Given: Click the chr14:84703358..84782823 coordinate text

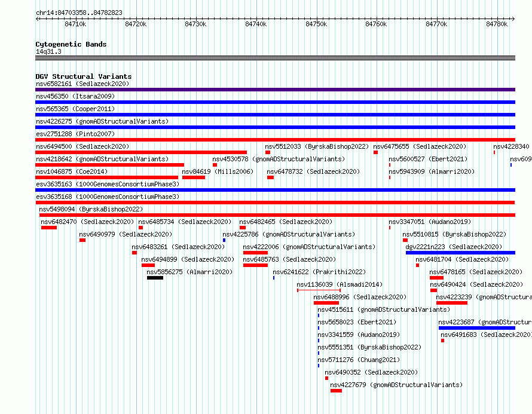Looking at the screenshot, I should point(79,13).
